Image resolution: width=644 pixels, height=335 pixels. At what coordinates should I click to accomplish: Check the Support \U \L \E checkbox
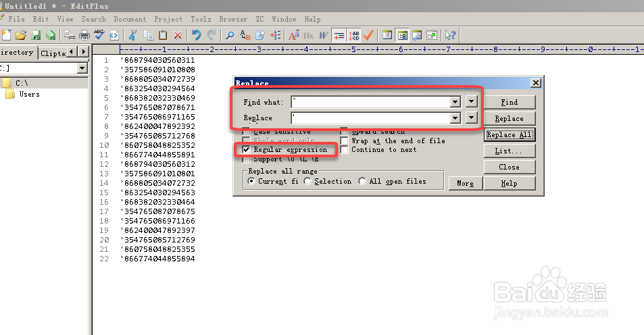click(246, 159)
